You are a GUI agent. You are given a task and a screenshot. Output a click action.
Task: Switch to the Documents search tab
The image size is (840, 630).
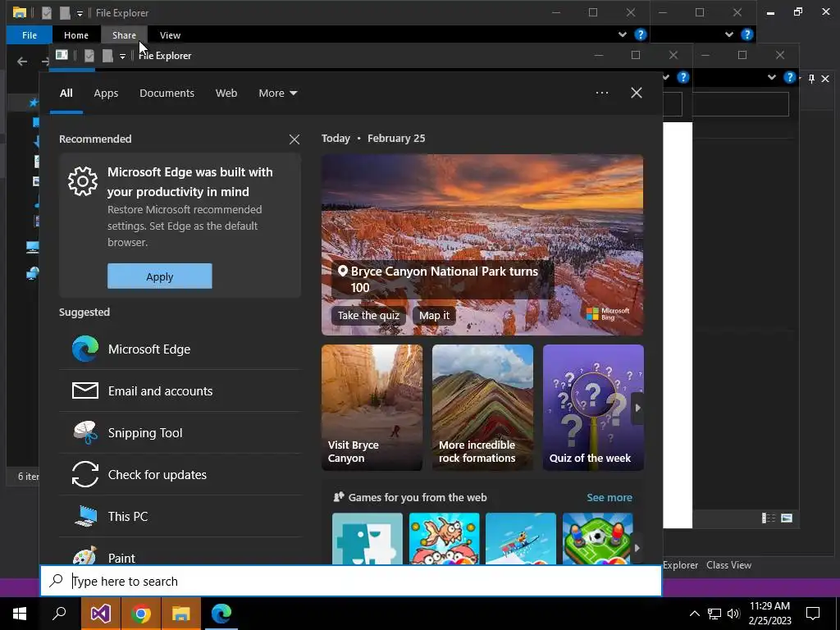(167, 94)
